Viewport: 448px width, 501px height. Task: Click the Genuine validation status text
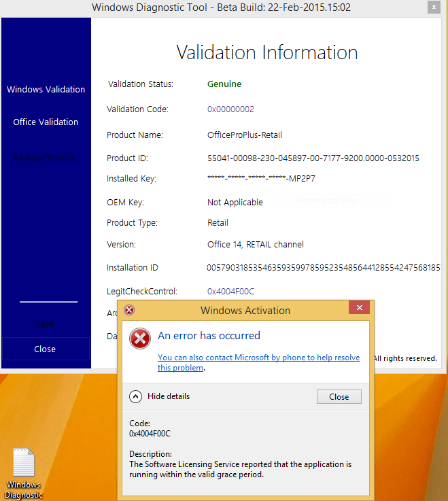(224, 84)
